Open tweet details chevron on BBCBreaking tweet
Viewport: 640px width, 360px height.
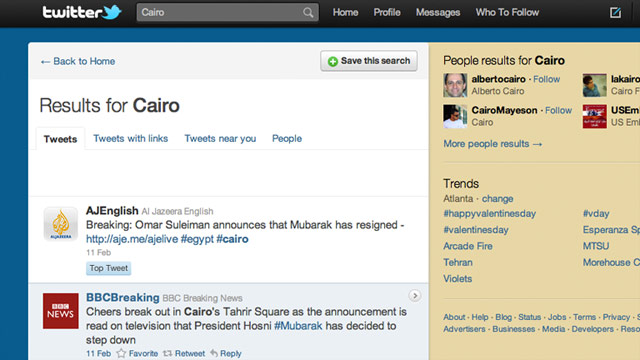(415, 296)
